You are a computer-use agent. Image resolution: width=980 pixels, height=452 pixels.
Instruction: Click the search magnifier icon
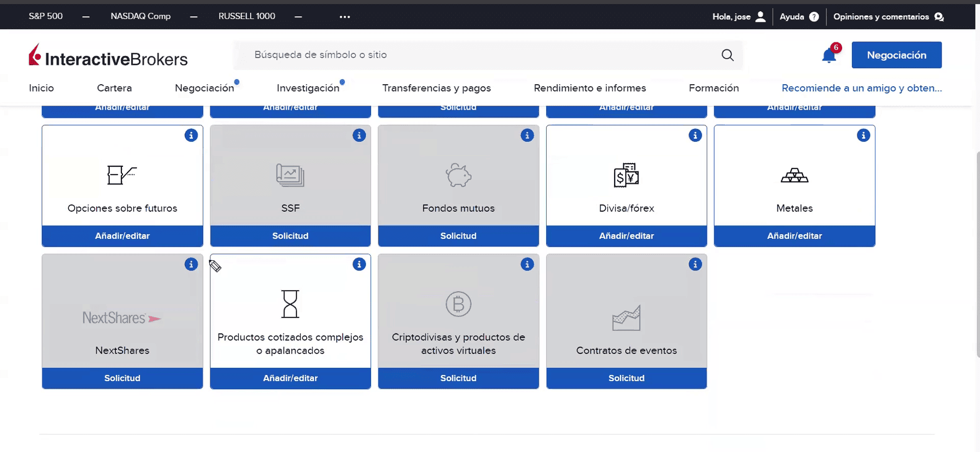coord(727,55)
